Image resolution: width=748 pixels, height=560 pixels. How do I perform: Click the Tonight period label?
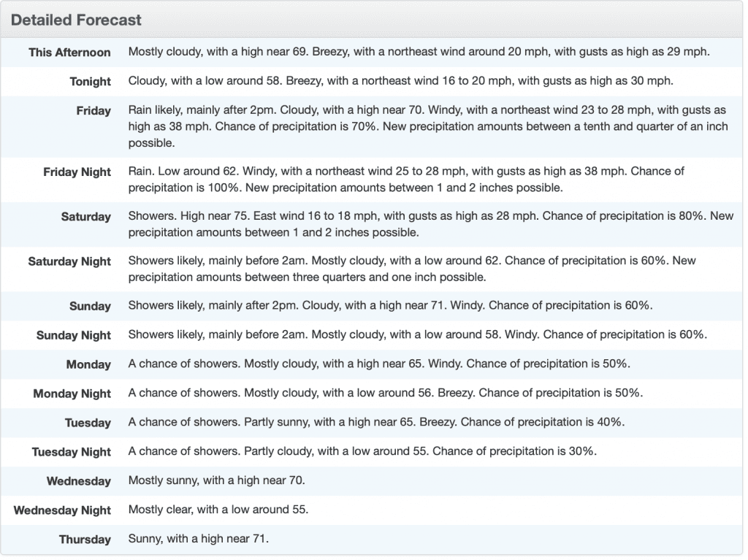pos(91,82)
